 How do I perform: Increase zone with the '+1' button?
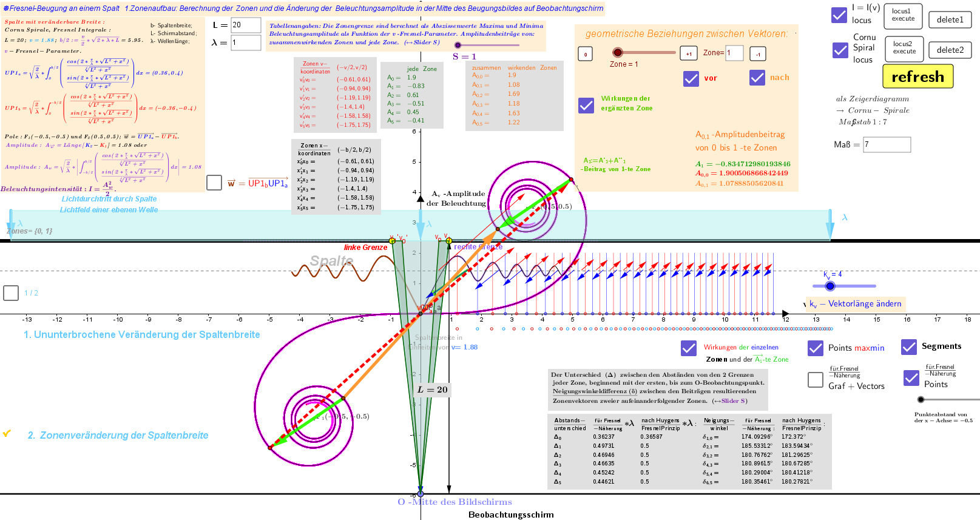(x=689, y=54)
